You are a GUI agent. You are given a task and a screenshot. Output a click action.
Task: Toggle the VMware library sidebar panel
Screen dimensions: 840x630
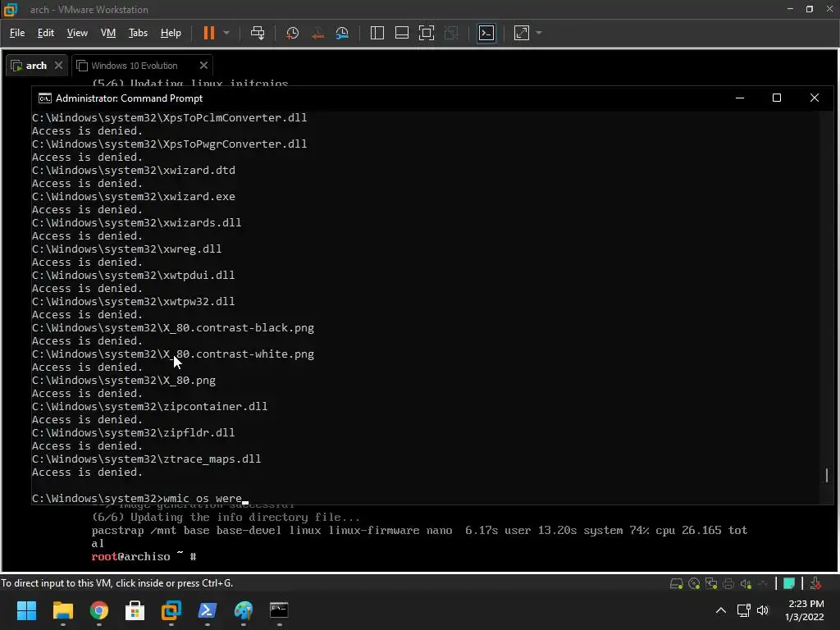click(377, 33)
